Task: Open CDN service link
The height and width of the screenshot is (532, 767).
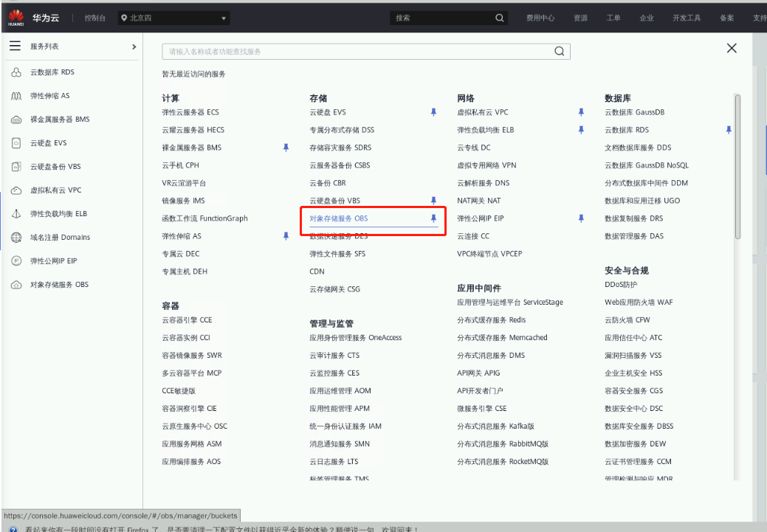Action: point(317,272)
